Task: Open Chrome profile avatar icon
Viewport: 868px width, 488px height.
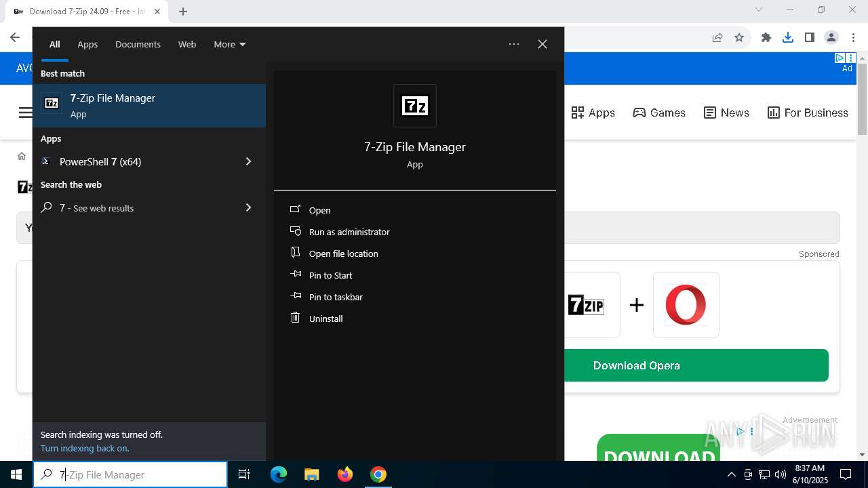Action: coord(831,37)
